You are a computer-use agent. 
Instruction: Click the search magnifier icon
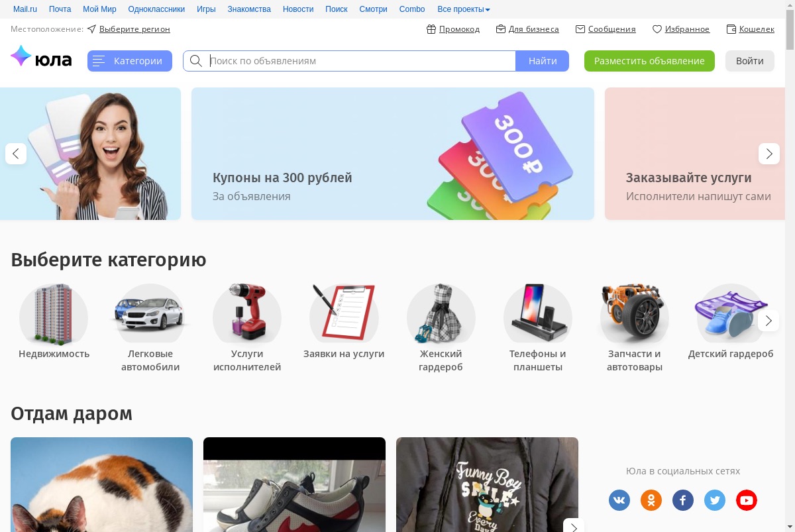coord(196,61)
